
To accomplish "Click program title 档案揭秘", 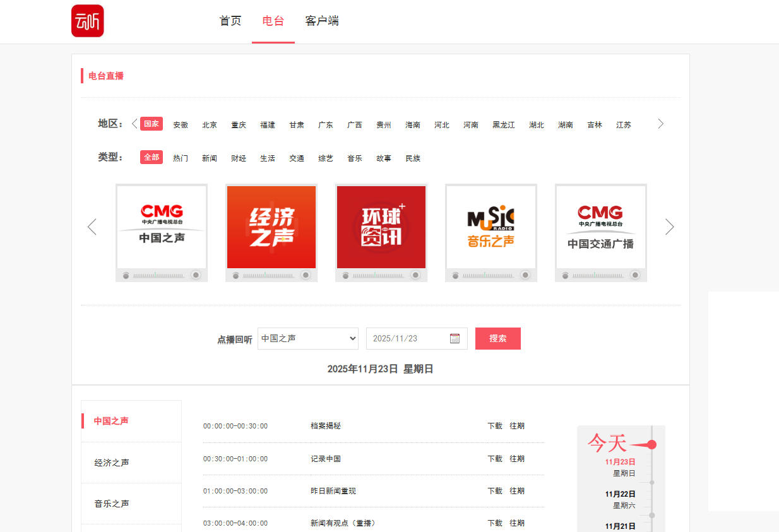I will [x=326, y=426].
